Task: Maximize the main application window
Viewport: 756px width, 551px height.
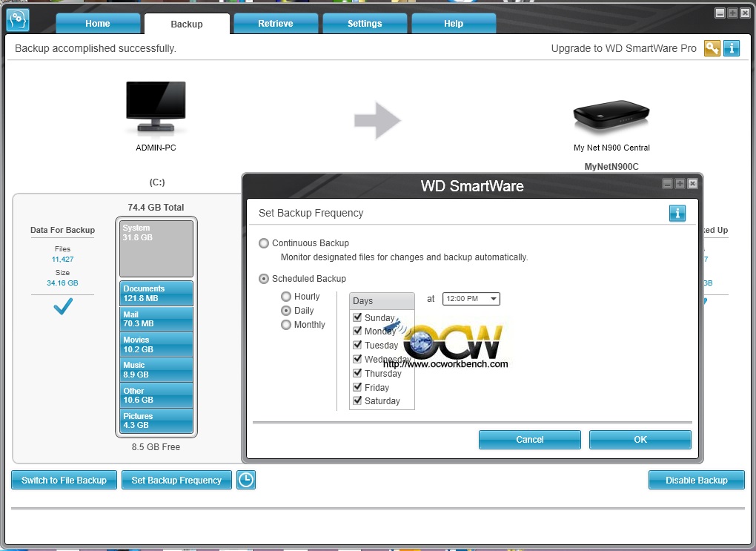Action: point(732,13)
